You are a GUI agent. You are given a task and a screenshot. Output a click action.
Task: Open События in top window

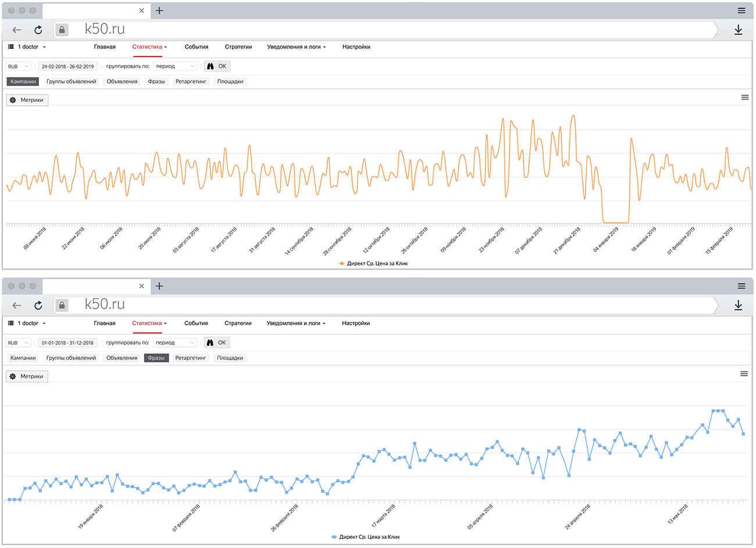pyautogui.click(x=197, y=46)
